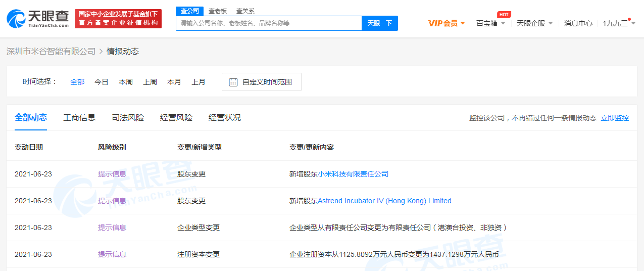Open the 百宝箱 menu label
The image size is (644, 271).
(487, 23)
